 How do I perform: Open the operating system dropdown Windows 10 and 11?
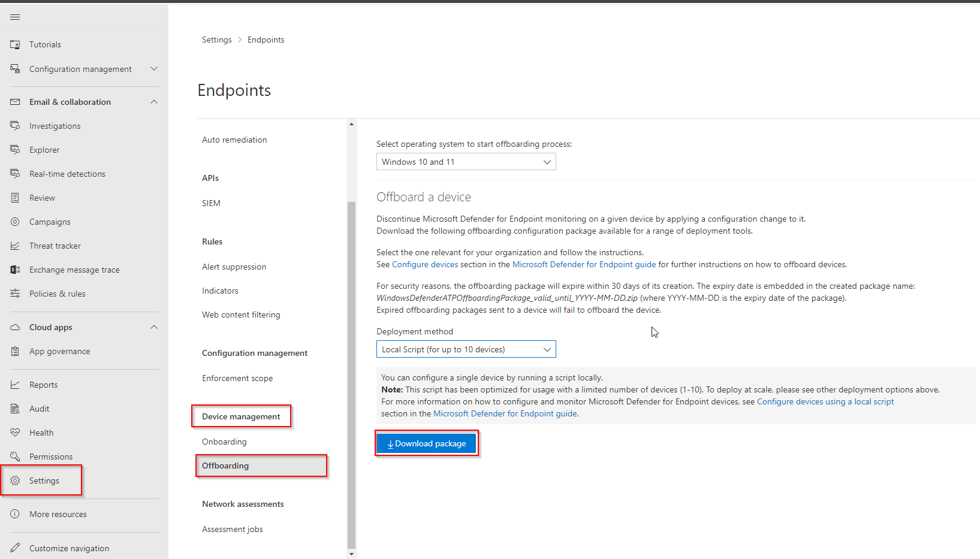coord(466,162)
